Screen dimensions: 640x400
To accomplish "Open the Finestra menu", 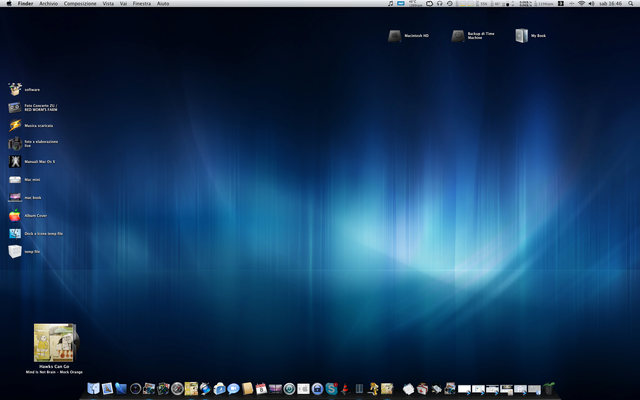I will (x=142, y=4).
